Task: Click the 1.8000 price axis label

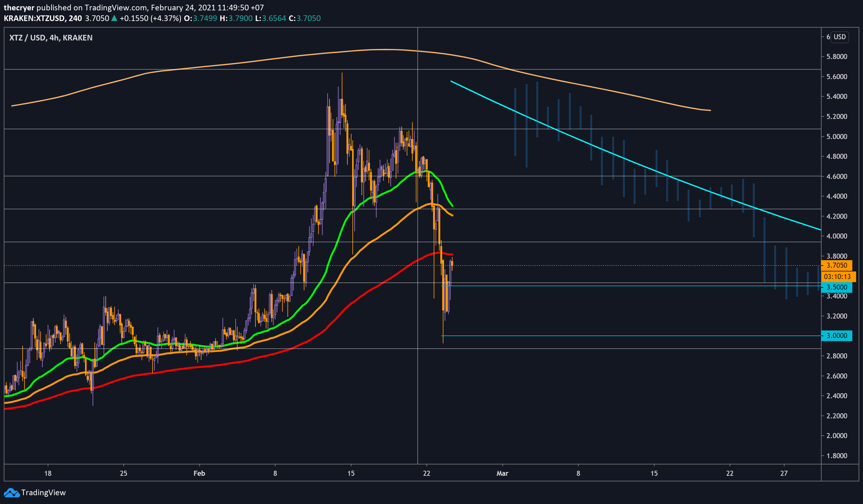Action: point(837,456)
